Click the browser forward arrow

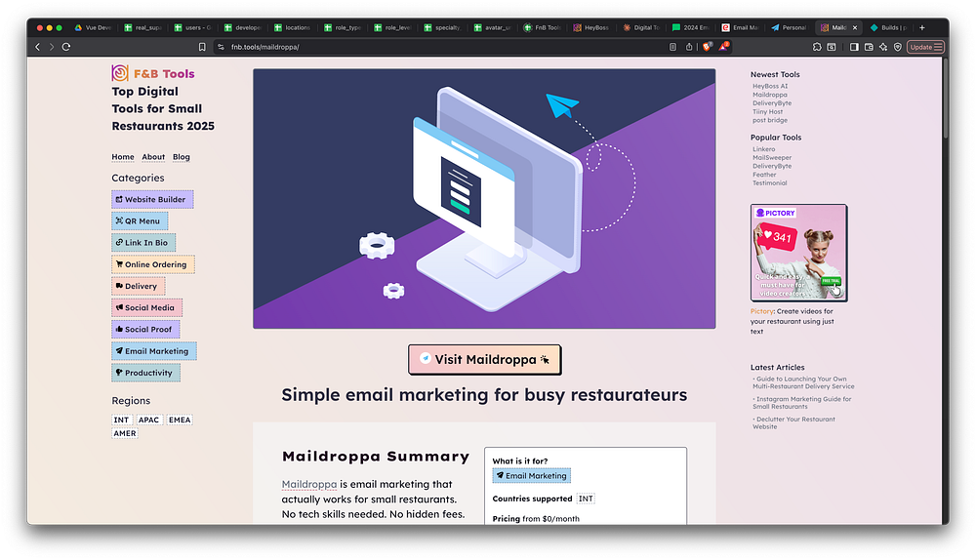pos(52,47)
